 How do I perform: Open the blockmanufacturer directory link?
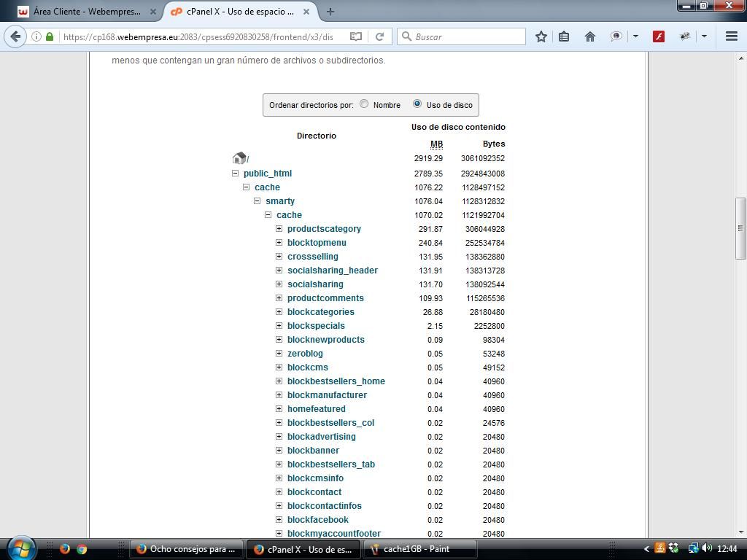coord(327,394)
